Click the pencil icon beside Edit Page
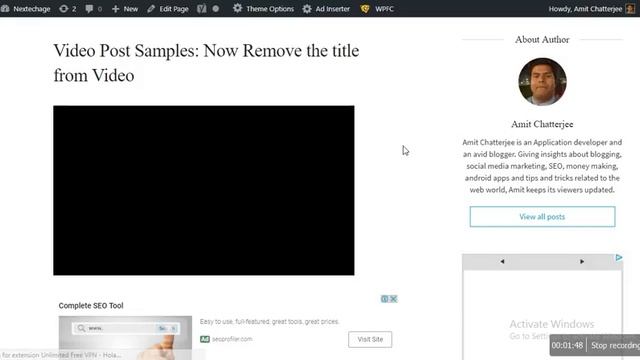640x360 pixels. 151,9
